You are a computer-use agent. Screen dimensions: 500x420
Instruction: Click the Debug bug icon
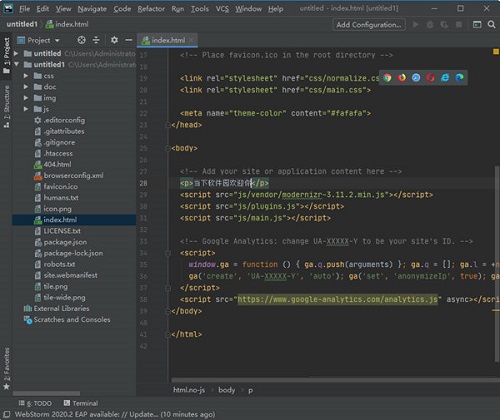[430, 24]
